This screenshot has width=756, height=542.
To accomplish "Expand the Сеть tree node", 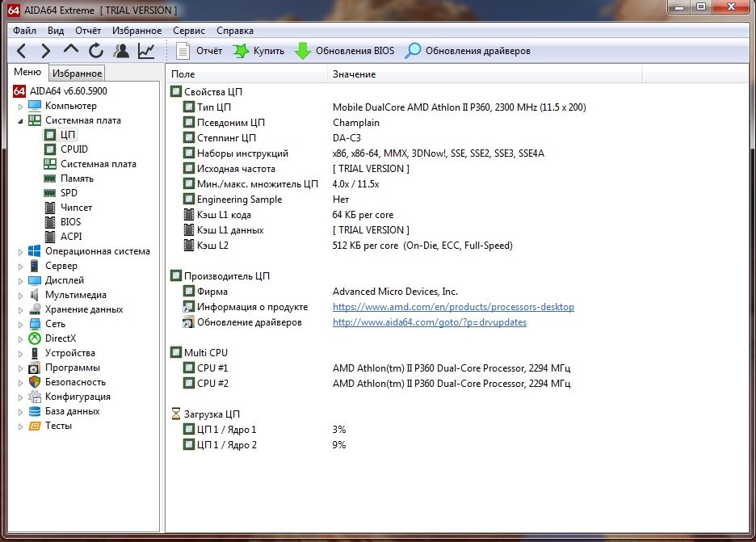I will pyautogui.click(x=20, y=324).
